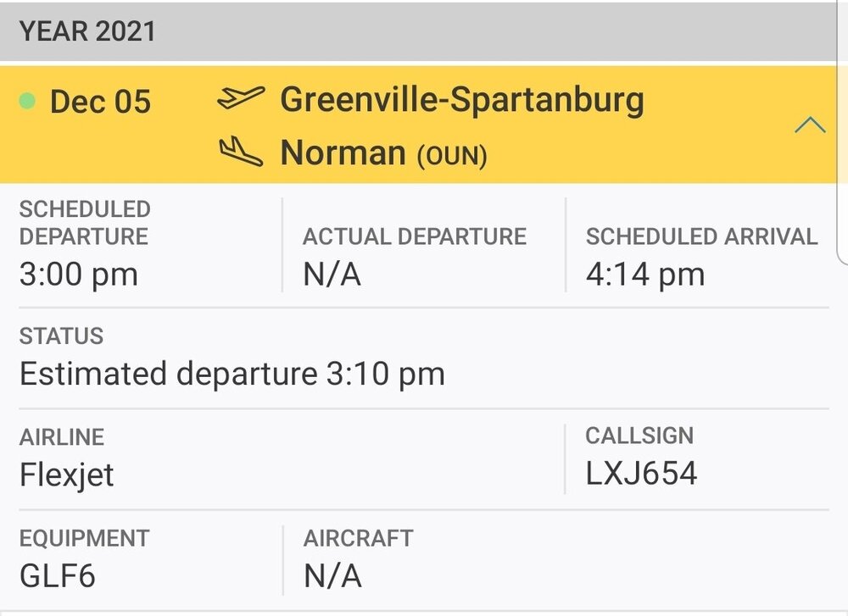Open Norman (OUN) arrival airport
Screen dimensions: 848x616
(383, 153)
